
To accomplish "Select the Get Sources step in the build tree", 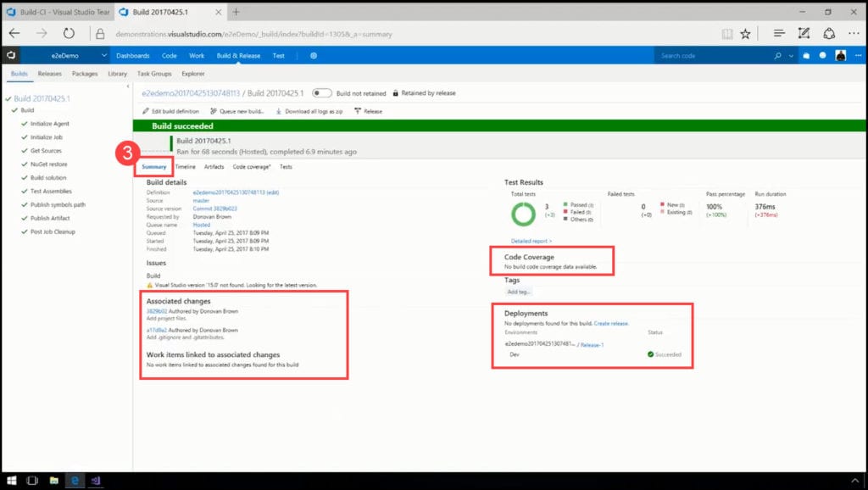I will click(x=46, y=151).
